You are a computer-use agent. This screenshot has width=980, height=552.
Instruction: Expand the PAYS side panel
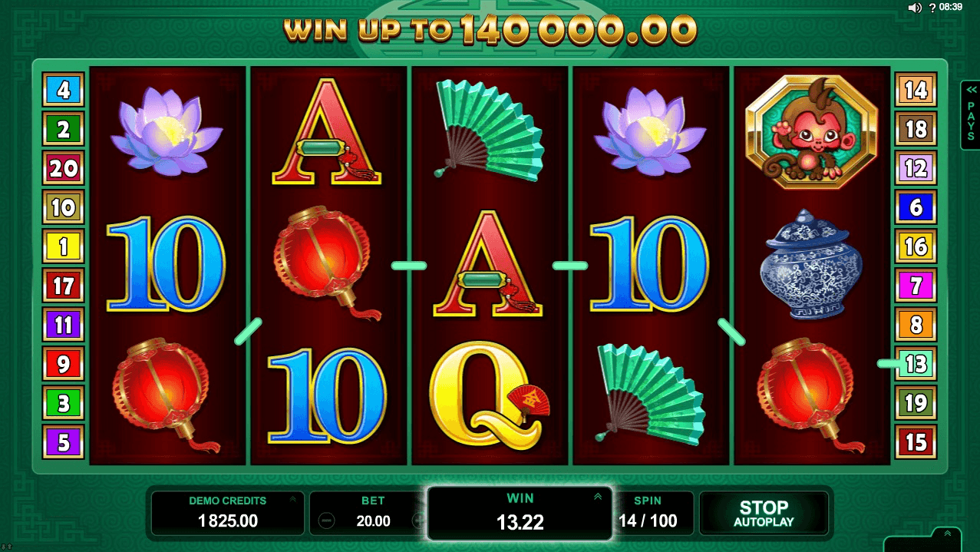970,115
